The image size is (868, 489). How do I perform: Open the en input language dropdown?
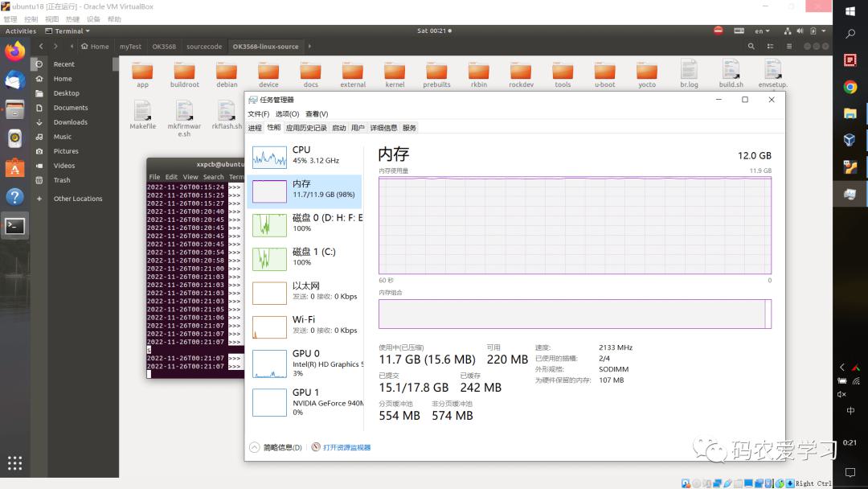[x=762, y=31]
